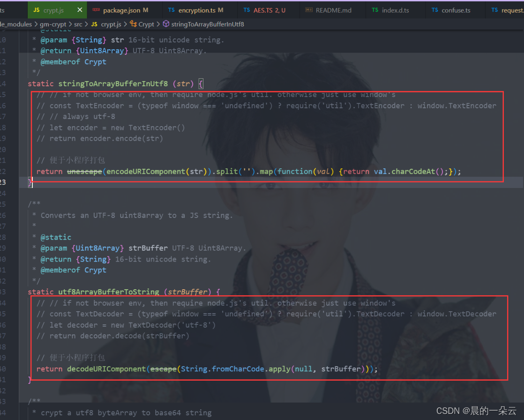Click the TypeScript icon on index.d.ts tab
This screenshot has width=524, height=420.
click(374, 9)
